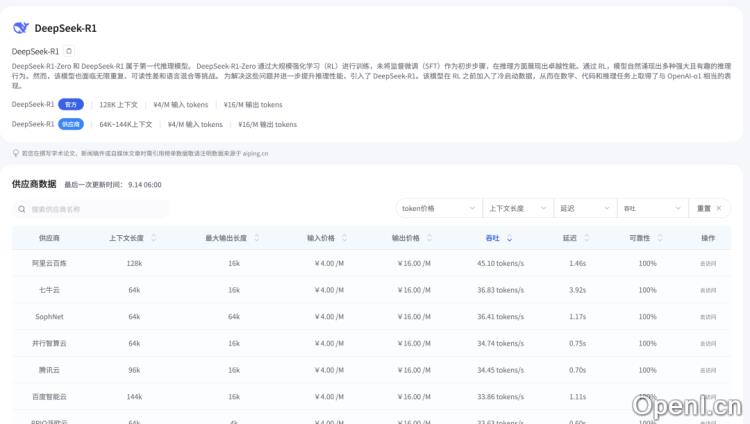The height and width of the screenshot is (424, 750).
Task: Open the 吞吐 filter dropdown
Action: [x=652, y=208]
